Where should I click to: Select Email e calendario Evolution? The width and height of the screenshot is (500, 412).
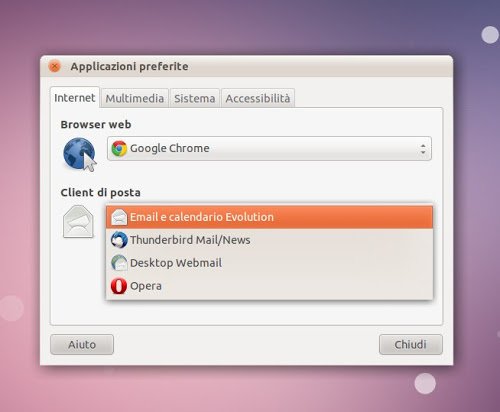tap(269, 217)
